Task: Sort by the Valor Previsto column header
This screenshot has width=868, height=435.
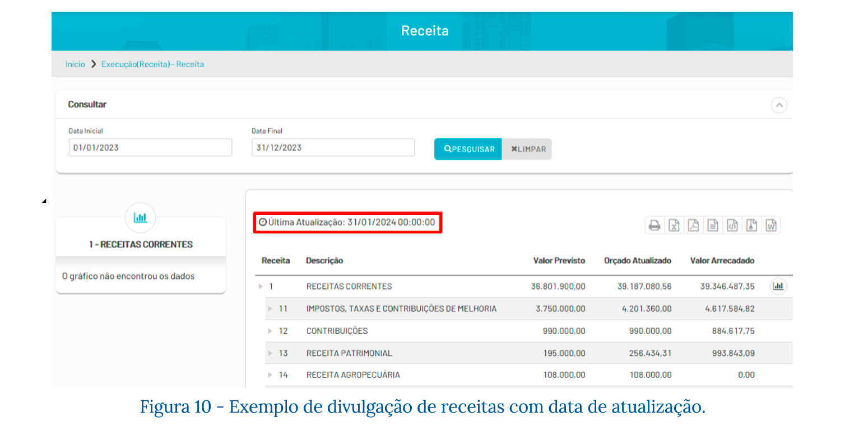Action: 559,261
